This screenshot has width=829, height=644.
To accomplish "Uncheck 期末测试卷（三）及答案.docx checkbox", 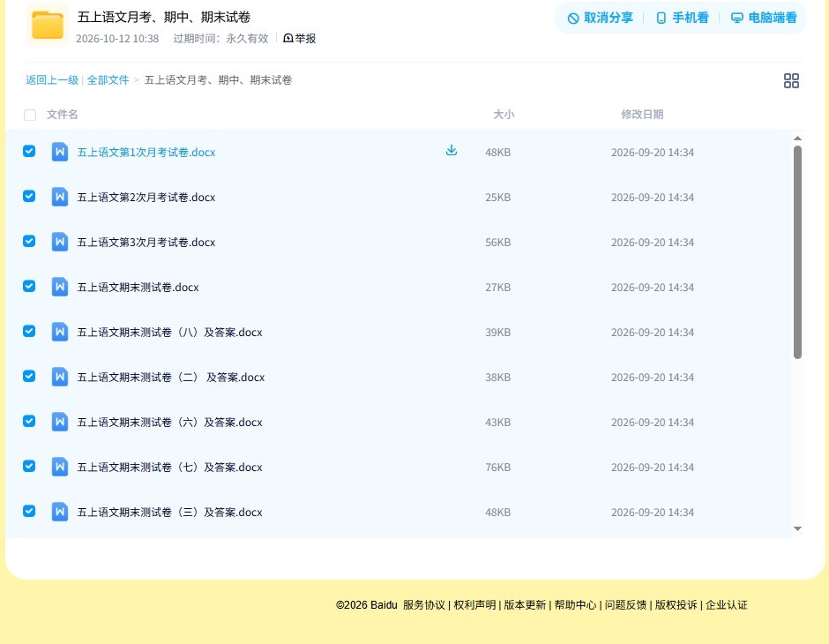I will (29, 511).
